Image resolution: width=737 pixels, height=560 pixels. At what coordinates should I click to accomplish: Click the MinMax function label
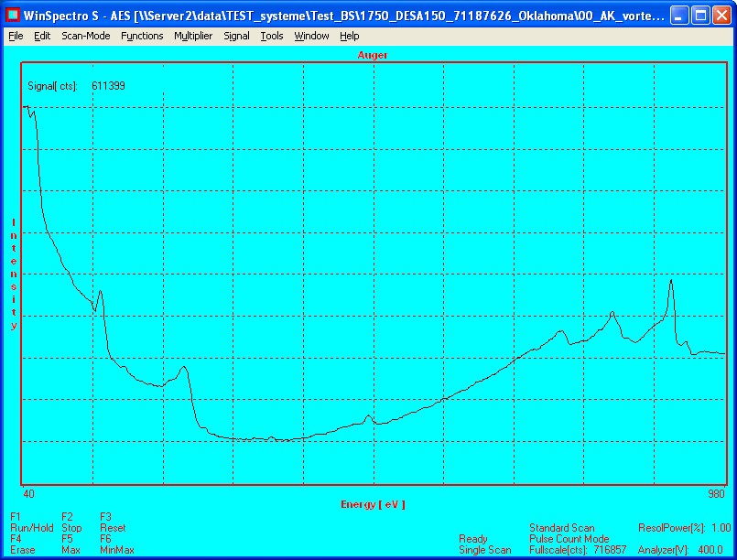coord(117,550)
